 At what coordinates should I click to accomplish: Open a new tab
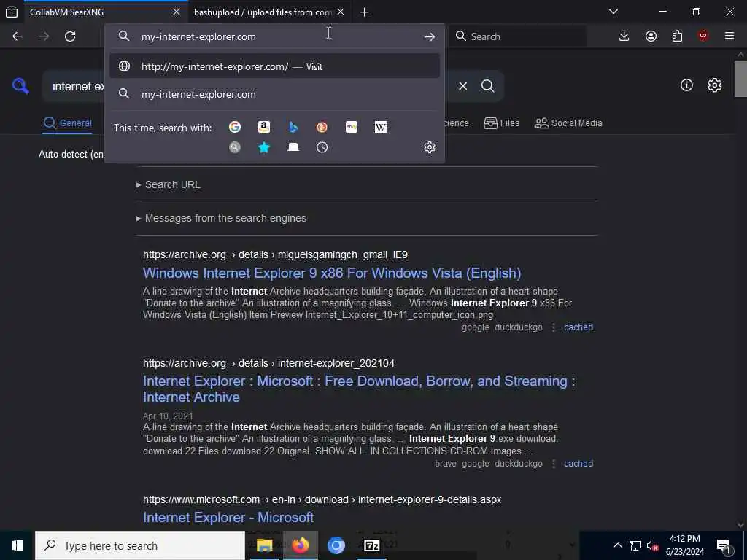pos(365,12)
